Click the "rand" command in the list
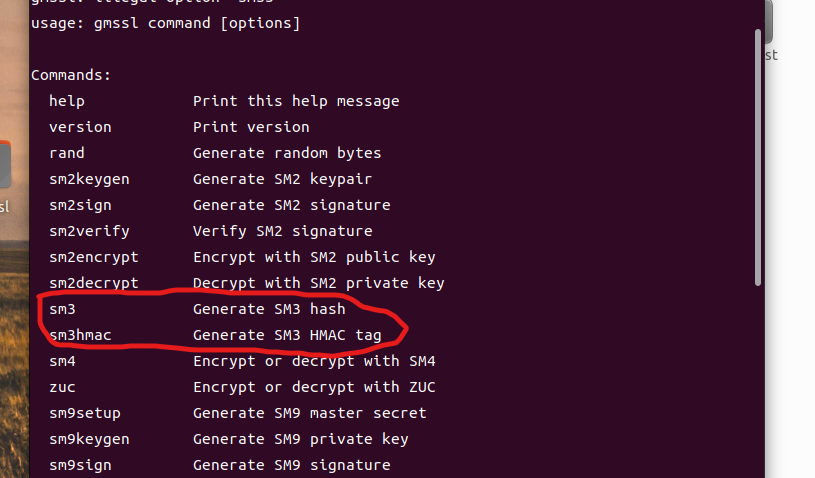The height and width of the screenshot is (478, 815). point(66,153)
